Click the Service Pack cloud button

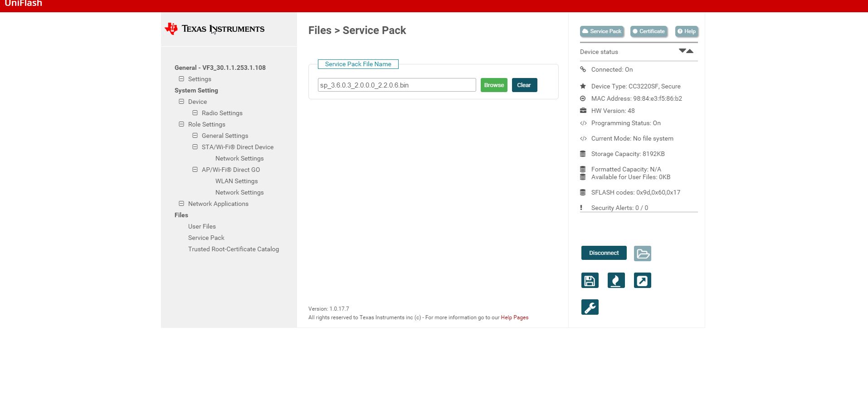point(601,31)
